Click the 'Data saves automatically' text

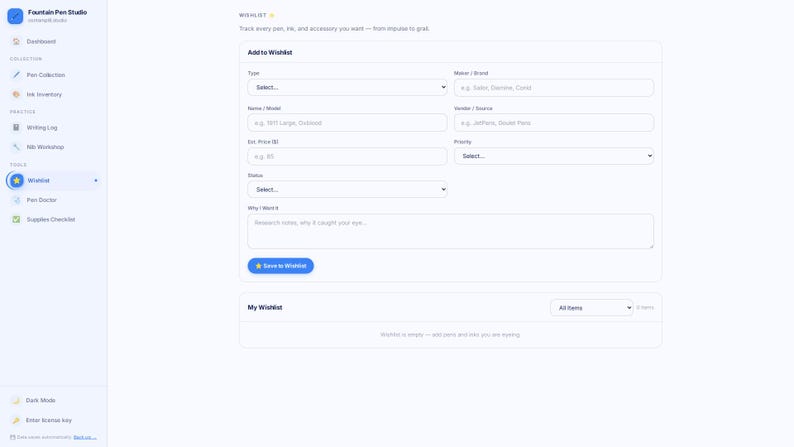44,437
